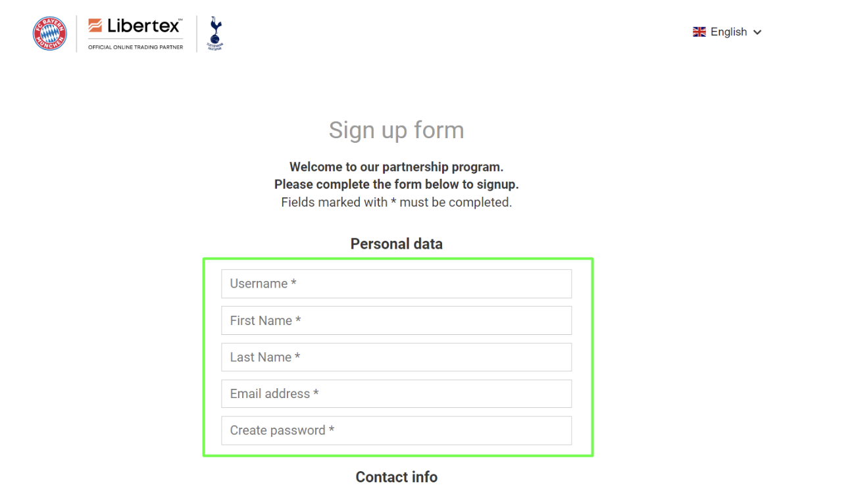The height and width of the screenshot is (504, 850).
Task: Activate the Email address field
Action: pos(396,393)
